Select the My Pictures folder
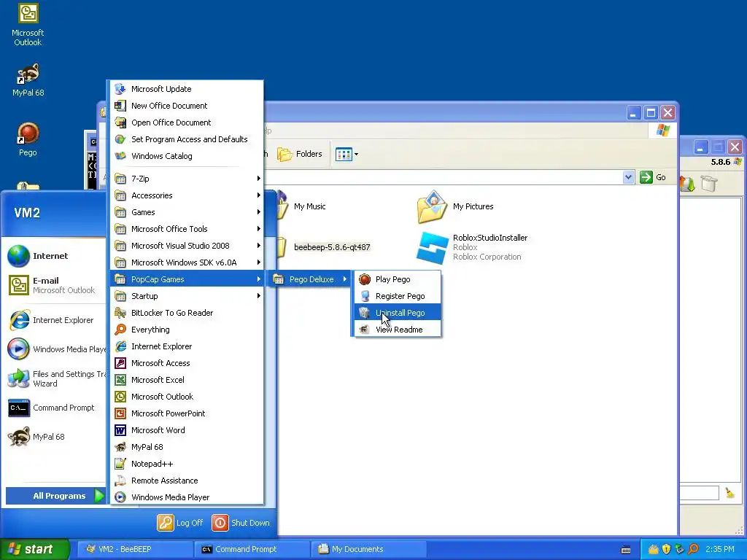The image size is (747, 560). tap(455, 206)
